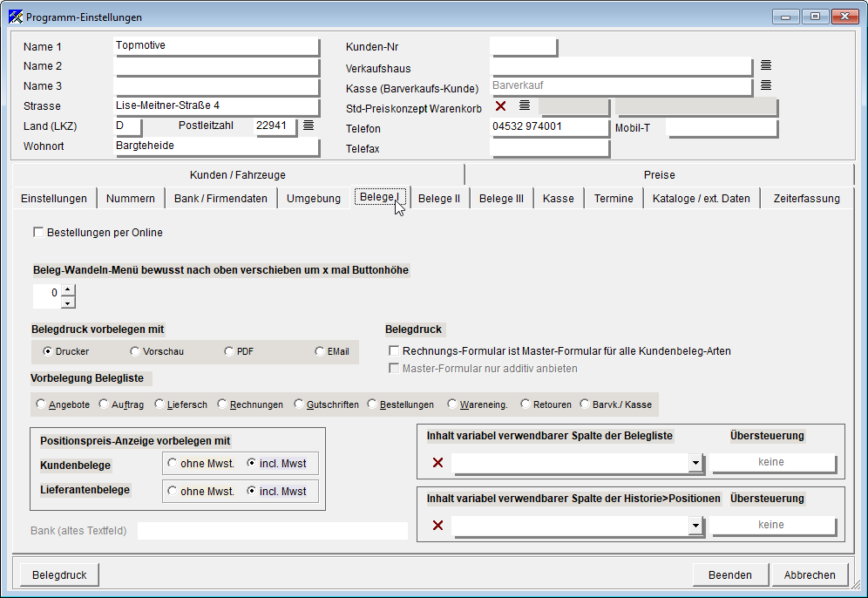Open list icon beside Std-Preiskonzept red X
This screenshot has width=868, height=598.
[525, 105]
